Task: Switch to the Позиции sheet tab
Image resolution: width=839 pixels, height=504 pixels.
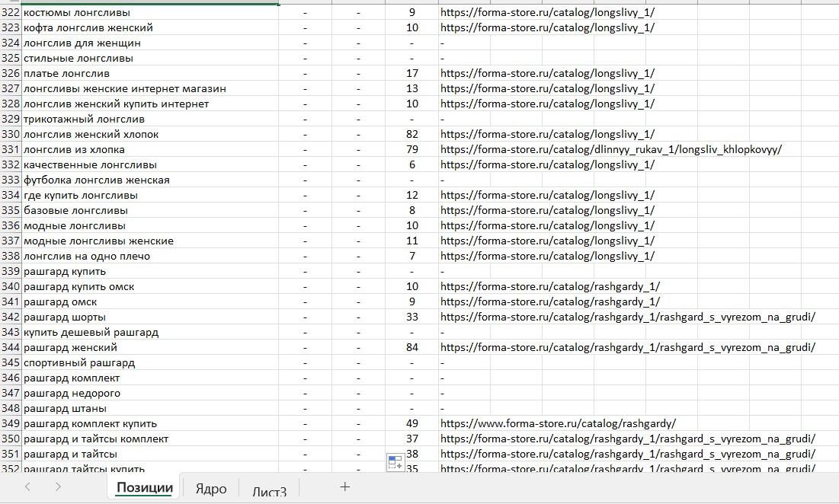Action: coord(145,487)
